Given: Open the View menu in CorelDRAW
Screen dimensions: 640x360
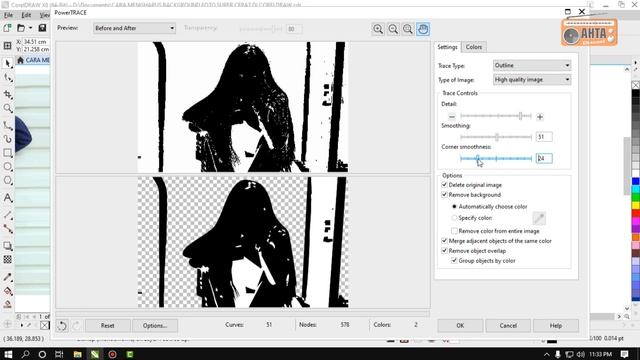Looking at the screenshot, I should coord(44,15).
